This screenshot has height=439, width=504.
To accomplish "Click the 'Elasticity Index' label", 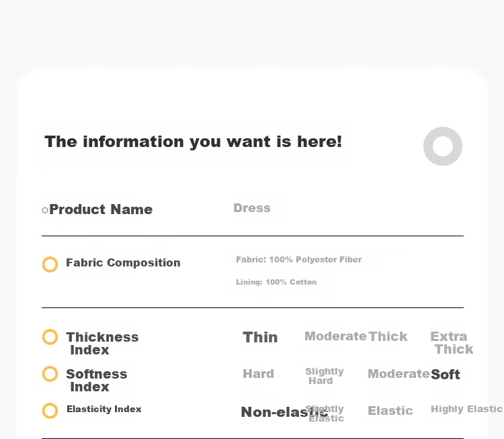I will tap(104, 409).
